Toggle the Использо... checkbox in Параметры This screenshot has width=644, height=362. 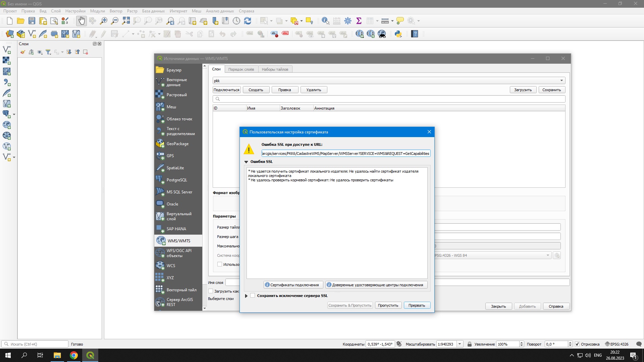pyautogui.click(x=220, y=264)
